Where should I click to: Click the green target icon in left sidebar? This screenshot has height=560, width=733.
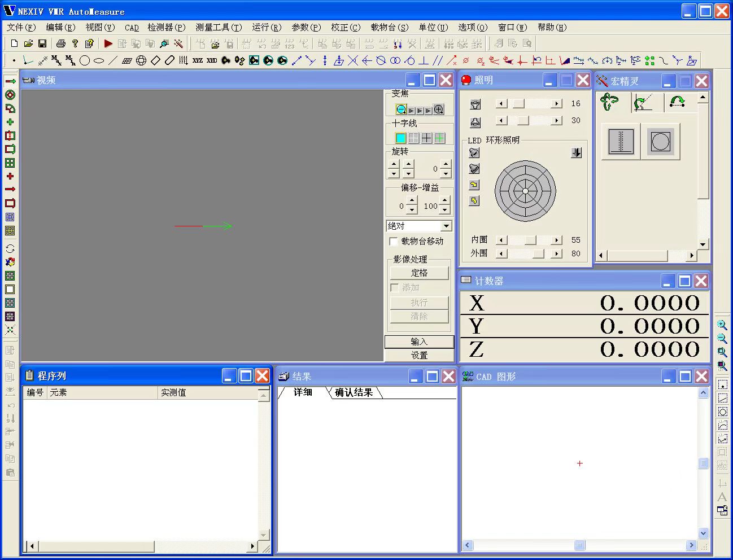coord(10,95)
